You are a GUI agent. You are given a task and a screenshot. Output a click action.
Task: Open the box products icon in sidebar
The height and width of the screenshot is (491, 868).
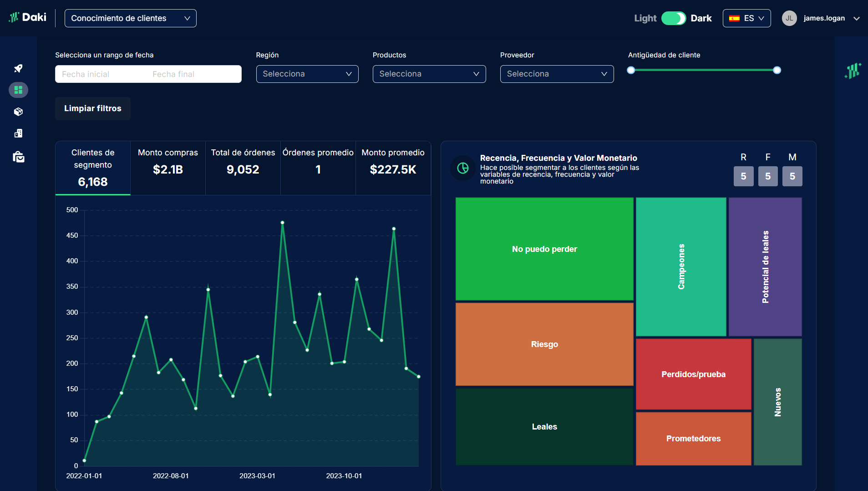[18, 112]
